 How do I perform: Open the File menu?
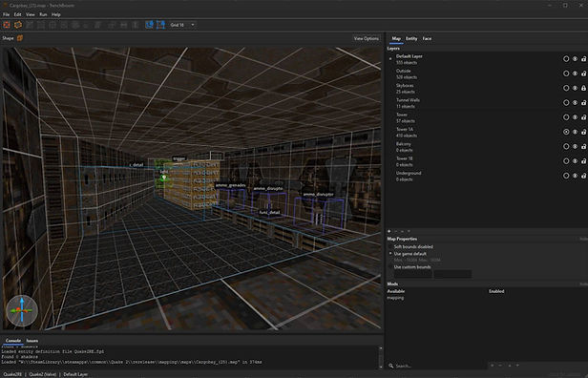(x=6, y=14)
